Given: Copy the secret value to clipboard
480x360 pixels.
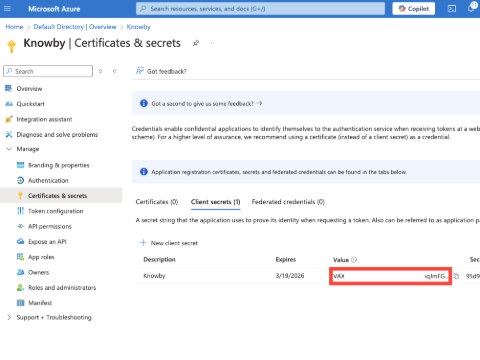Looking at the screenshot, I should pyautogui.click(x=456, y=276).
